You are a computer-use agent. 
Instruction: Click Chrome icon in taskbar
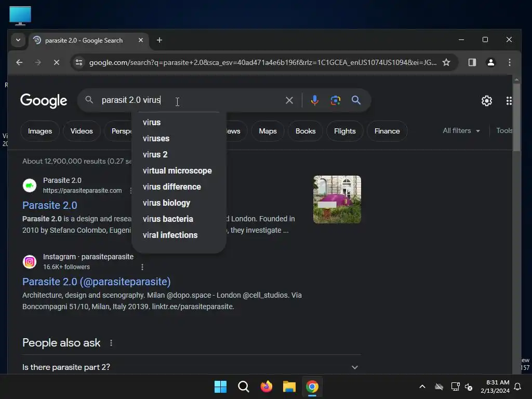(312, 387)
